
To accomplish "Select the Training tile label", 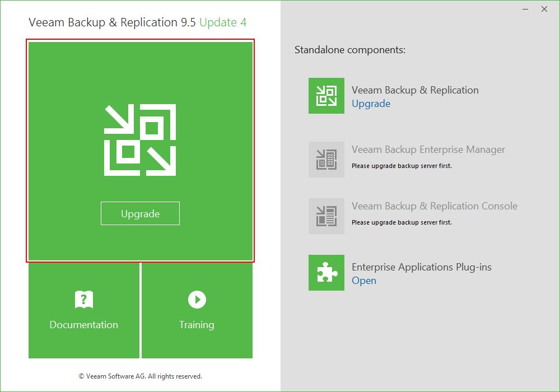I will 197,325.
